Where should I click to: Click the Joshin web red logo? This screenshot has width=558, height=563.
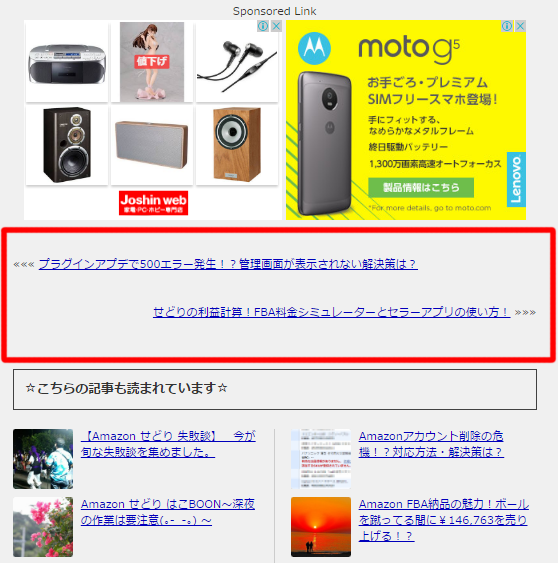coord(153,203)
